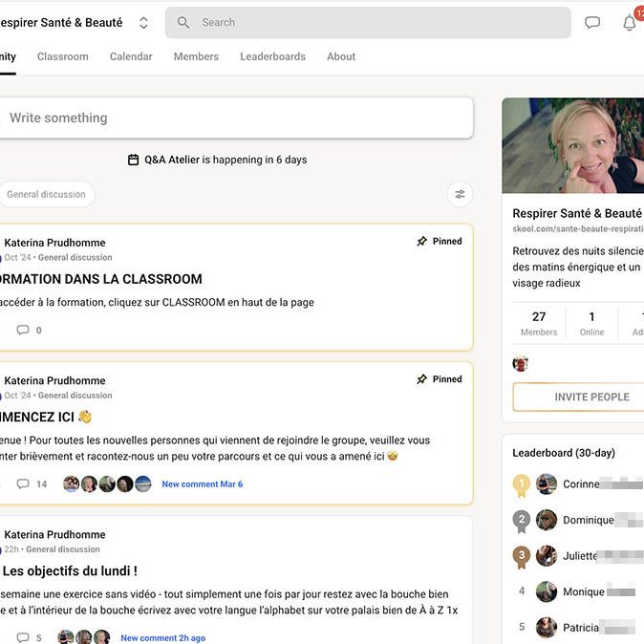This screenshot has width=644, height=644.
Task: Click the feed filter sliders icon
Action: coord(460,195)
